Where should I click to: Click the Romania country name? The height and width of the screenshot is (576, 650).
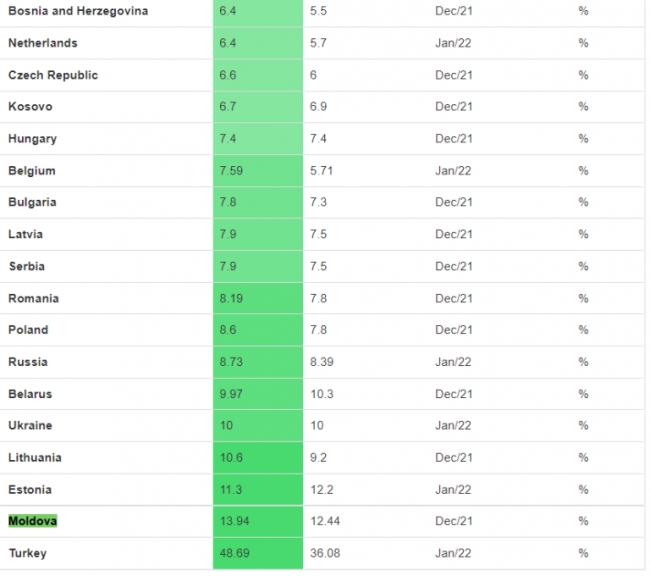point(33,298)
